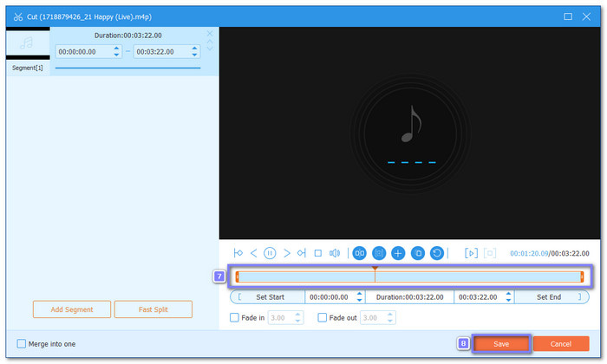This screenshot has width=607, height=364.
Task: Select the Segment[1] music thumbnail
Action: tap(28, 43)
